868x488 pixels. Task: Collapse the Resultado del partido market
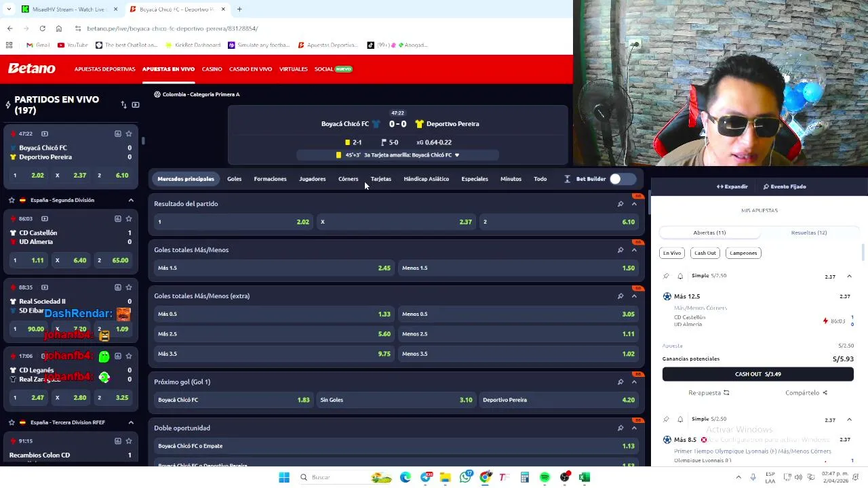point(635,203)
